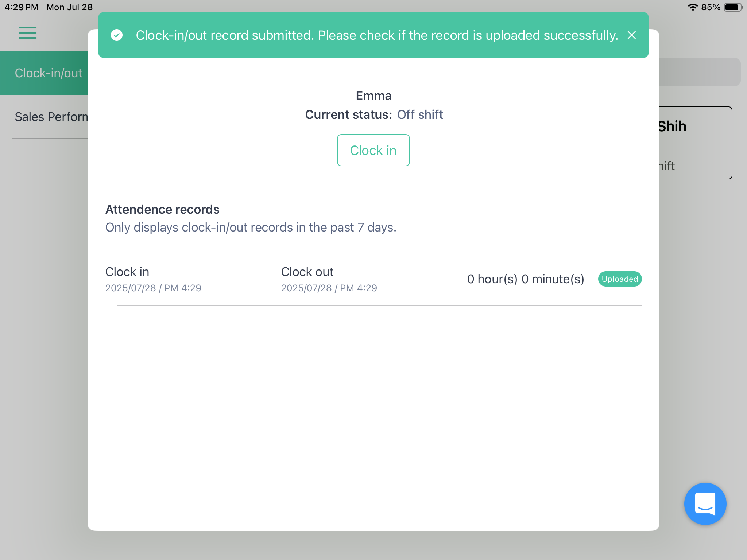The height and width of the screenshot is (560, 747).
Task: Open the blue chat support bubble
Action: (705, 503)
